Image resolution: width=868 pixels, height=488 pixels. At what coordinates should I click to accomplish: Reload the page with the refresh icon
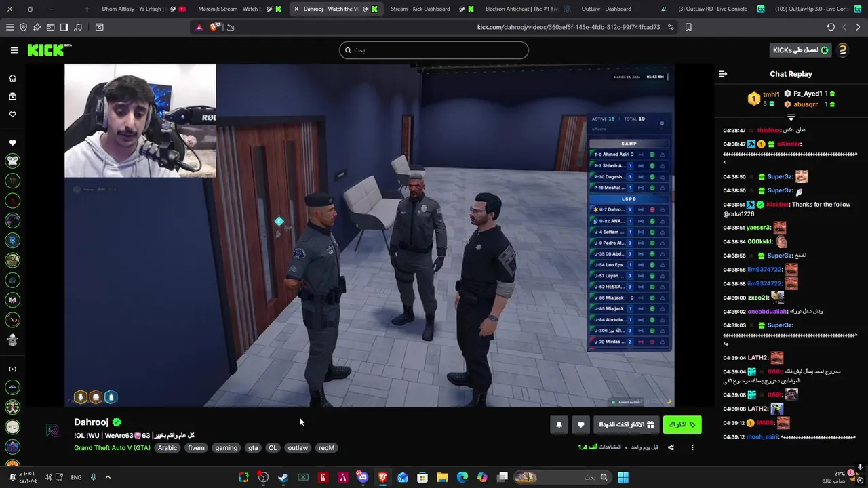pos(831,27)
